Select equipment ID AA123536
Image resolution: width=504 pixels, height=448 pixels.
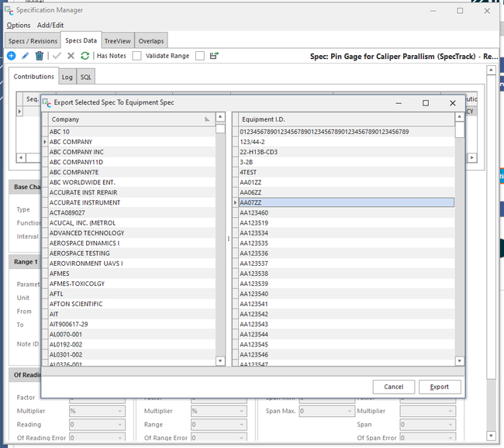pyautogui.click(x=346, y=253)
